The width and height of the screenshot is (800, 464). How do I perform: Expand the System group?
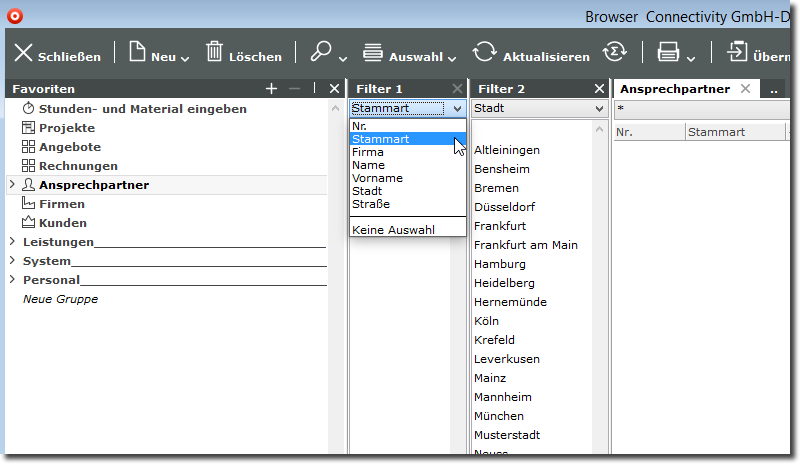tap(12, 261)
